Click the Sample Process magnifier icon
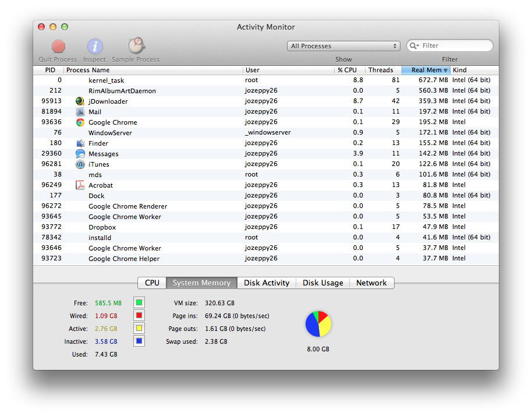The image size is (532, 416). pos(136,45)
